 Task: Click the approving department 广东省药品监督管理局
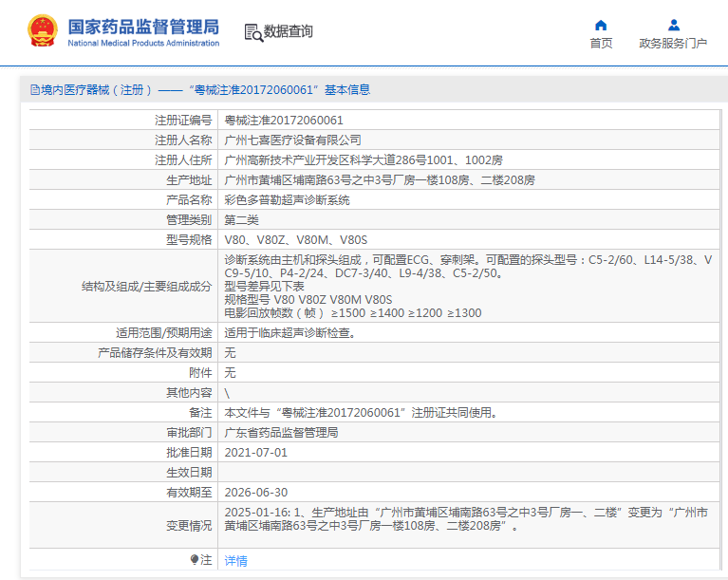281,433
